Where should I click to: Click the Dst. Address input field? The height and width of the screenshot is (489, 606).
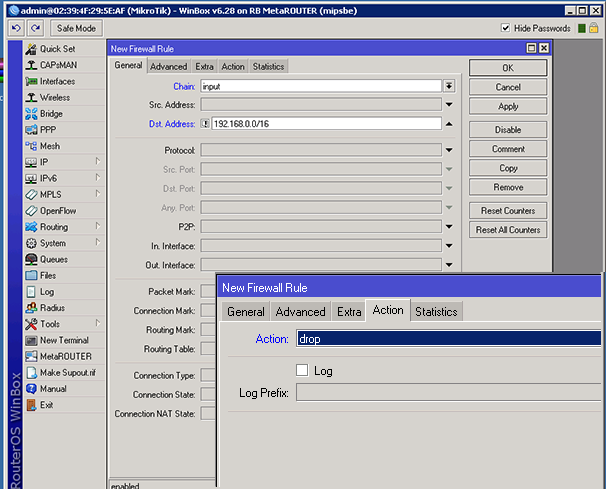326,124
